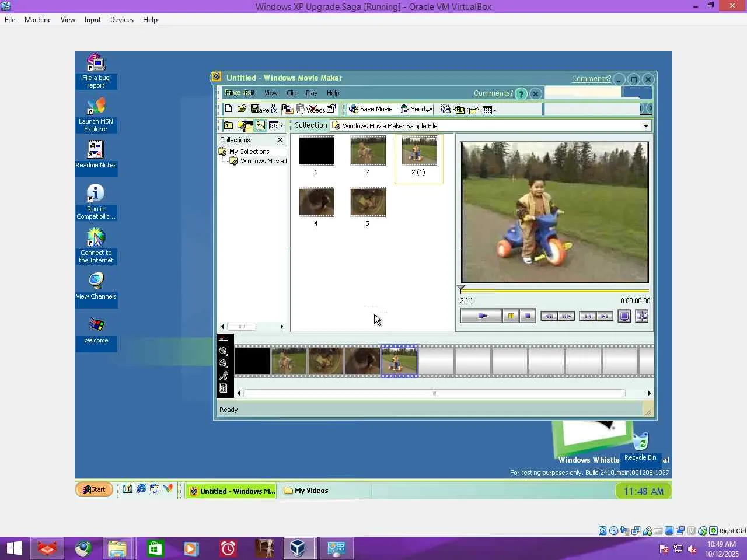The image size is (747, 560).
Task: Click the Comments link beside the menu bar
Action: tap(493, 93)
